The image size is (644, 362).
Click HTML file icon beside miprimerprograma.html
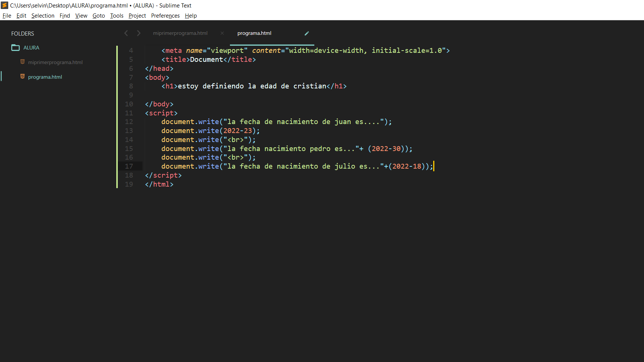point(23,62)
